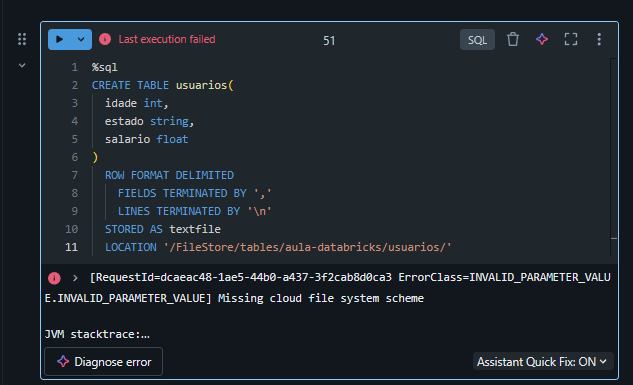This screenshot has height=385, width=633.
Task: Click Last execution failed status text
Action: coord(167,39)
